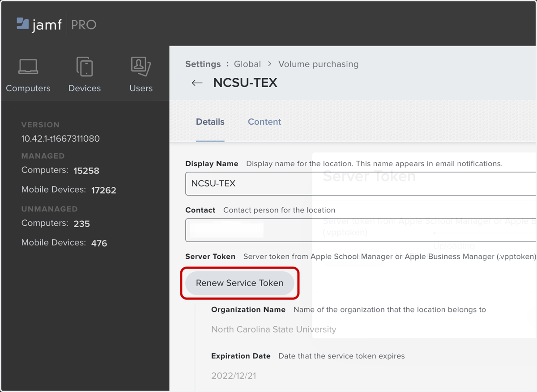Click managed Mobile Devices count 17262

(104, 190)
